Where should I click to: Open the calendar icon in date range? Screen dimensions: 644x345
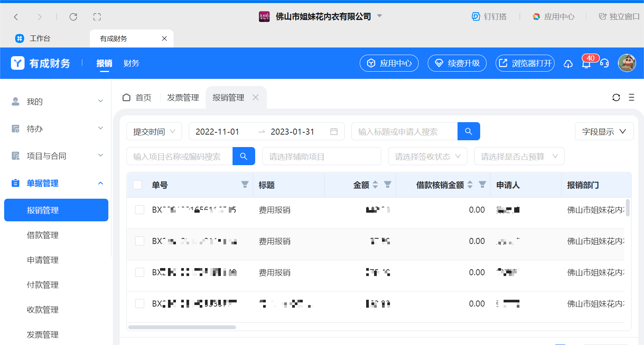(334, 132)
